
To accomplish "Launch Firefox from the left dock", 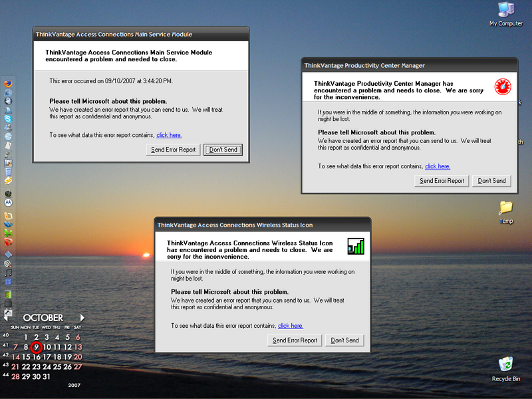I will tap(8, 84).
